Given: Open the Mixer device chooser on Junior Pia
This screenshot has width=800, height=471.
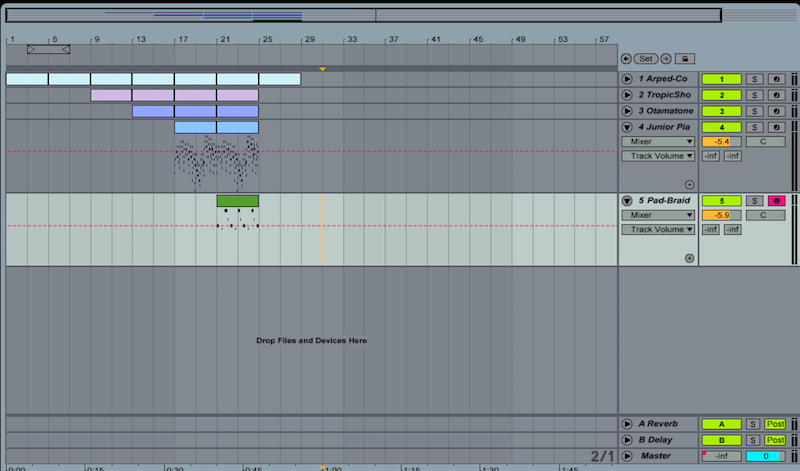Looking at the screenshot, I should [658, 142].
